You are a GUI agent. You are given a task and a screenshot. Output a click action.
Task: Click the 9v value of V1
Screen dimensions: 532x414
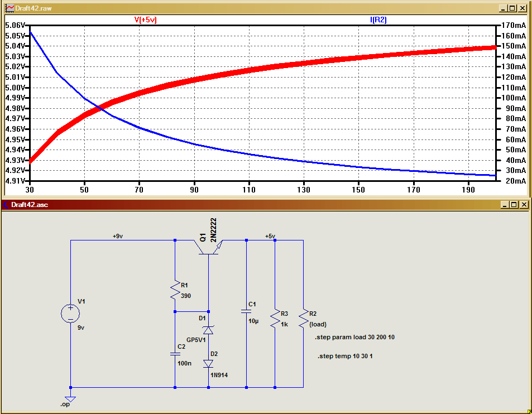(81, 328)
